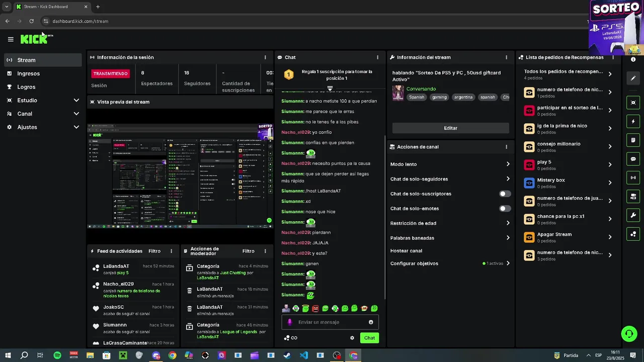Open Restricción de edad arrow
The image size is (644, 362).
[x=508, y=223]
